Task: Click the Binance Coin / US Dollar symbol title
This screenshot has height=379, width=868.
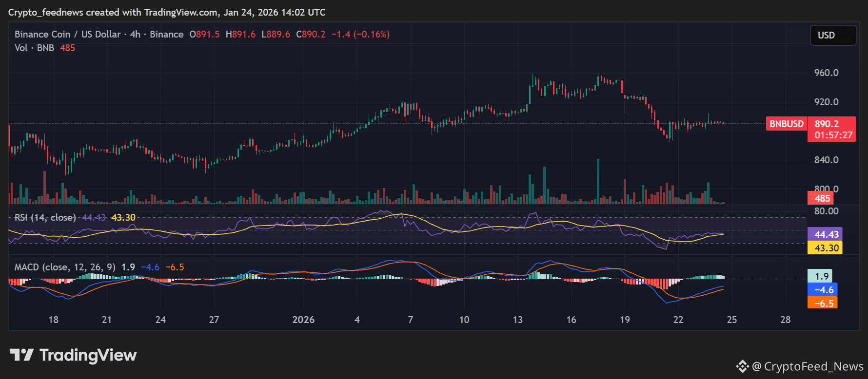Action: tap(68, 34)
